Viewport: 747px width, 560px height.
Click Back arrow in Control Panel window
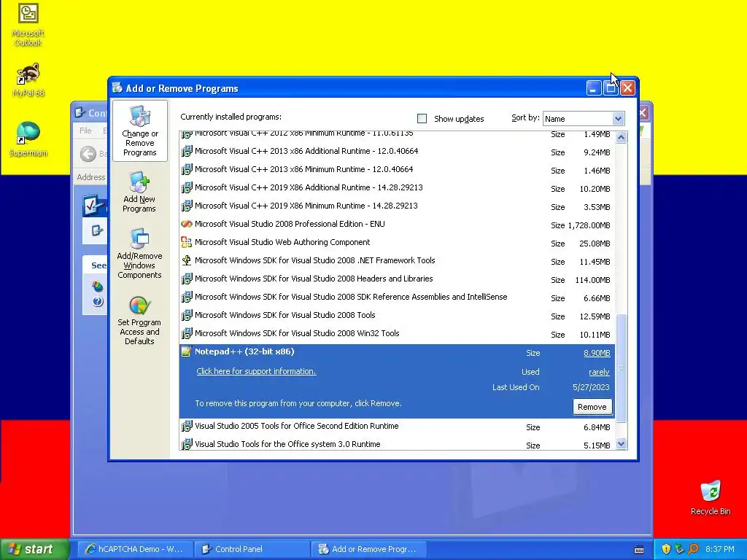(88, 154)
